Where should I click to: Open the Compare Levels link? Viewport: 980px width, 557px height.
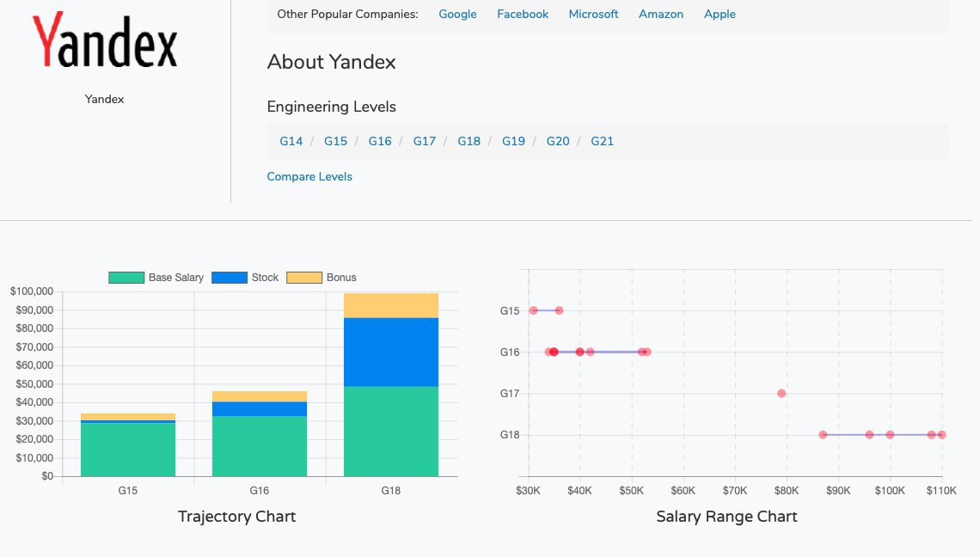309,176
